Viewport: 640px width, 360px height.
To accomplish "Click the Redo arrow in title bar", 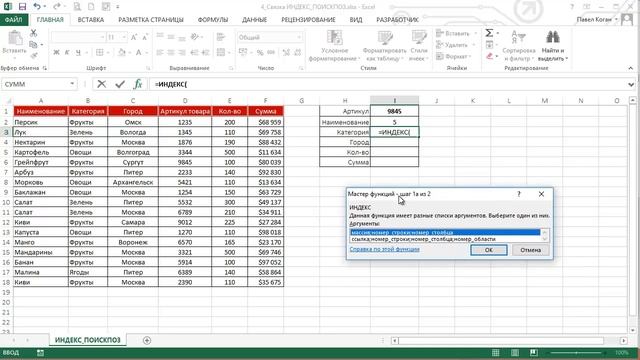I will click(57, 7).
